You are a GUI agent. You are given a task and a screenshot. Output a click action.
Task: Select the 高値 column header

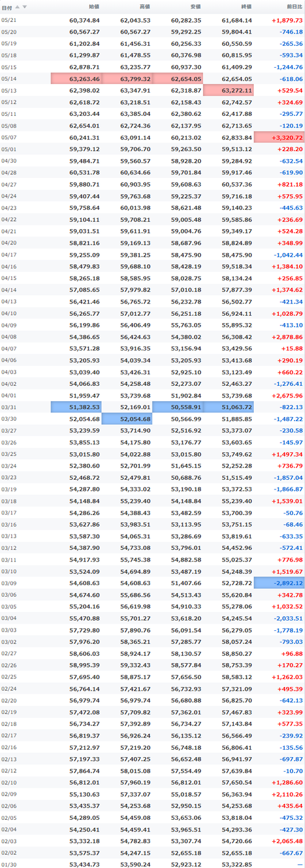pos(145,7)
